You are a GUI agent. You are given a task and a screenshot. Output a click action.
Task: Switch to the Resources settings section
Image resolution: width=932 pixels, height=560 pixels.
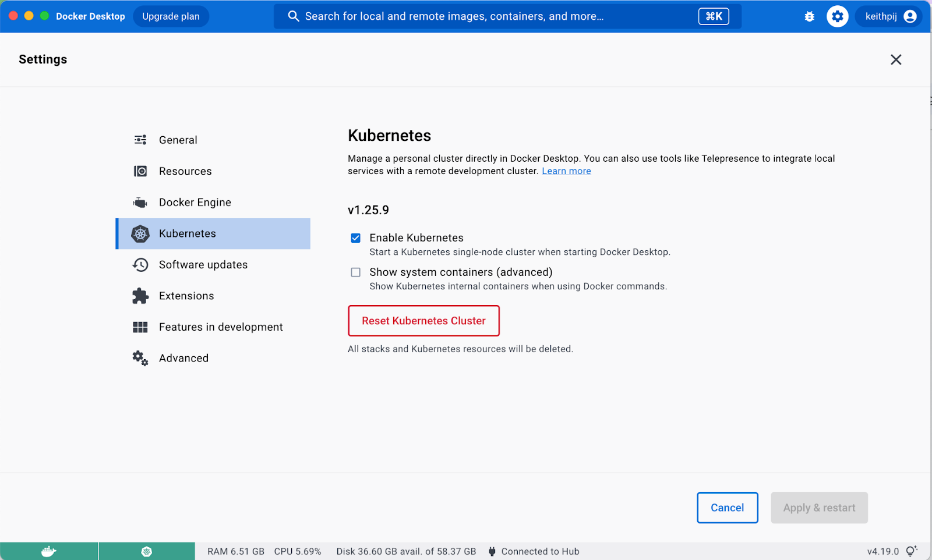coord(185,171)
